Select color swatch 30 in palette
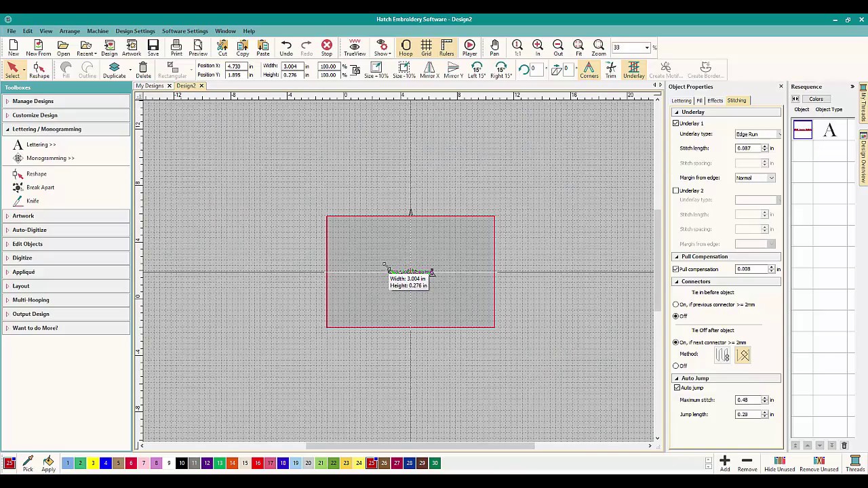Screen dimensions: 868x488 [435, 463]
